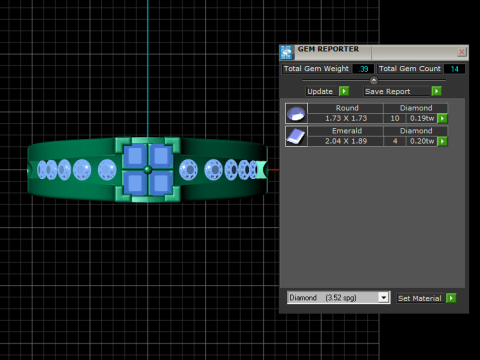Click the Update button
Screen dimensions: 480x360
[322, 91]
